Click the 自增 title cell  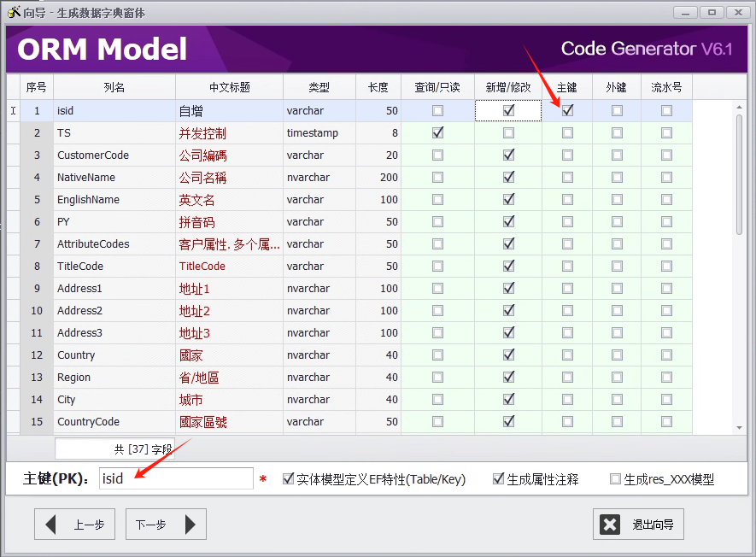tap(230, 110)
